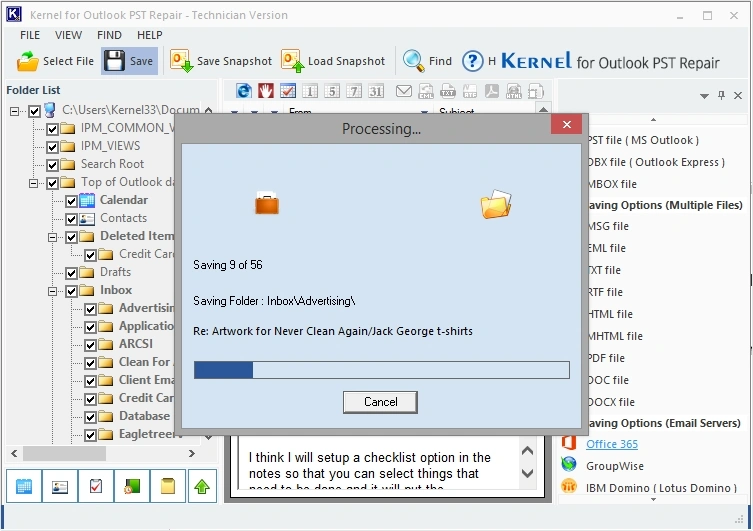Uncheck the IPM_VIEWS folder checkbox

point(52,147)
